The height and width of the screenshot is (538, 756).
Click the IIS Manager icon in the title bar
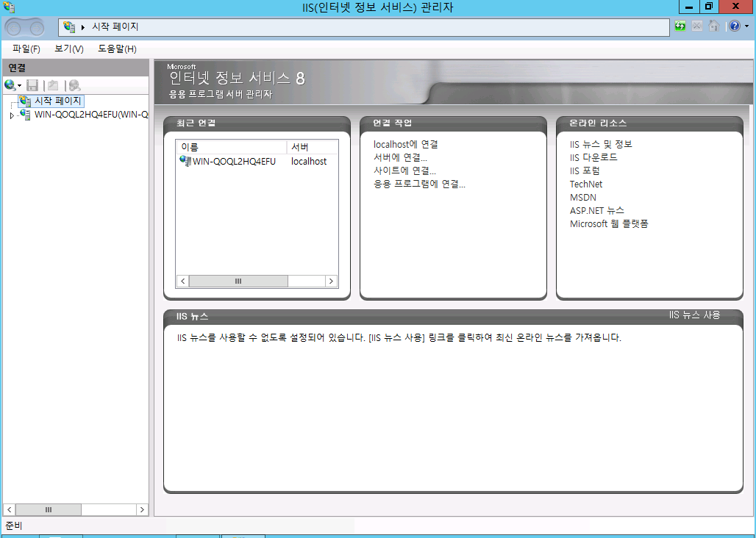9,7
